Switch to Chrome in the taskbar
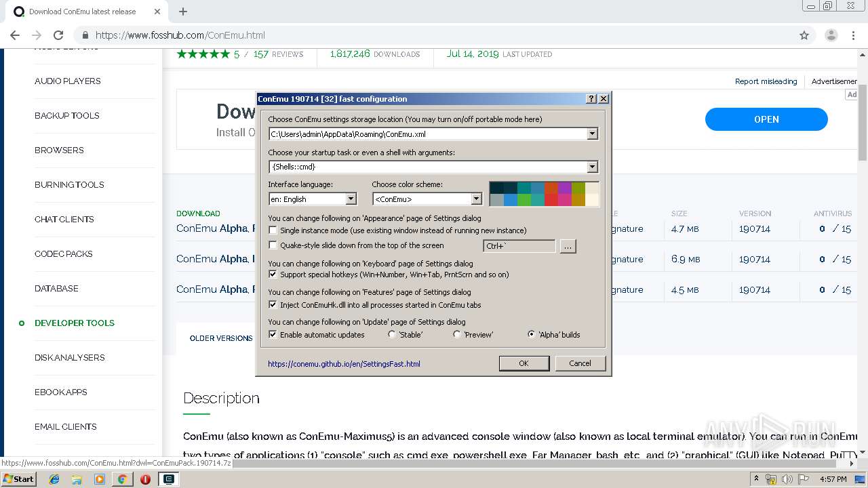This screenshot has height=488, width=868. pyautogui.click(x=122, y=479)
